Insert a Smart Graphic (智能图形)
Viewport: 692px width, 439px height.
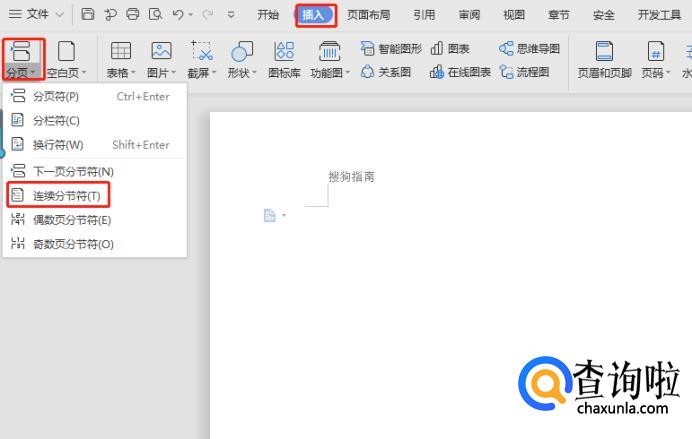(392, 48)
